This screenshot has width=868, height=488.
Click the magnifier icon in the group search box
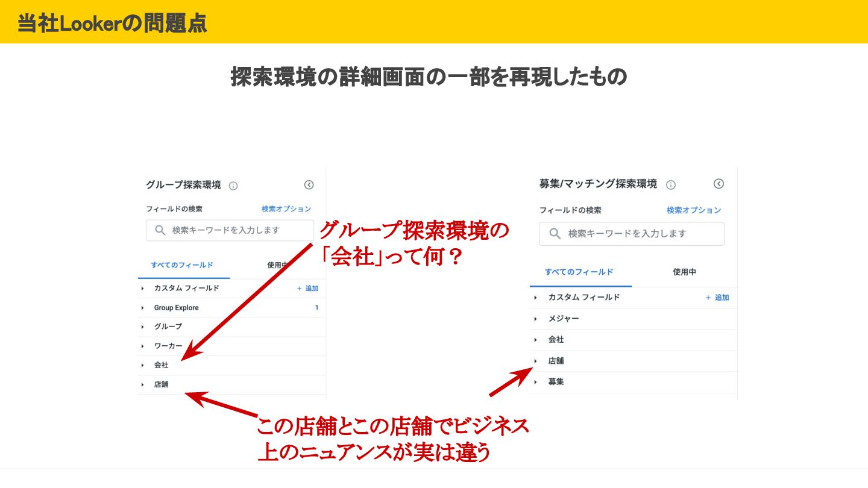point(160,230)
